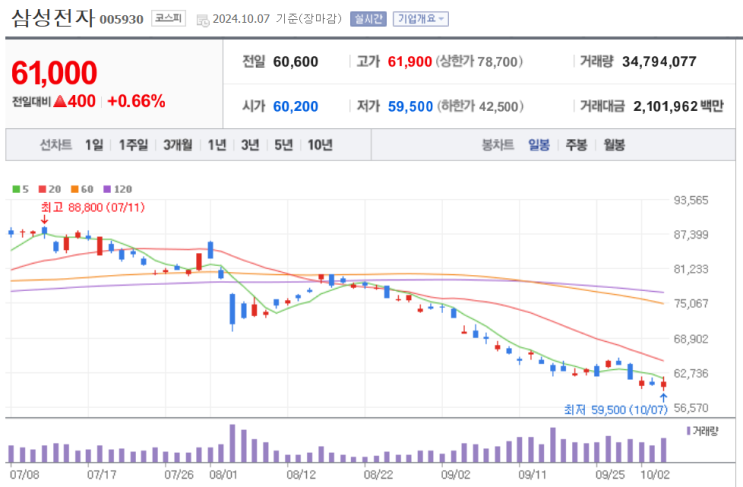Click the +0.66% change rate

(x=136, y=101)
